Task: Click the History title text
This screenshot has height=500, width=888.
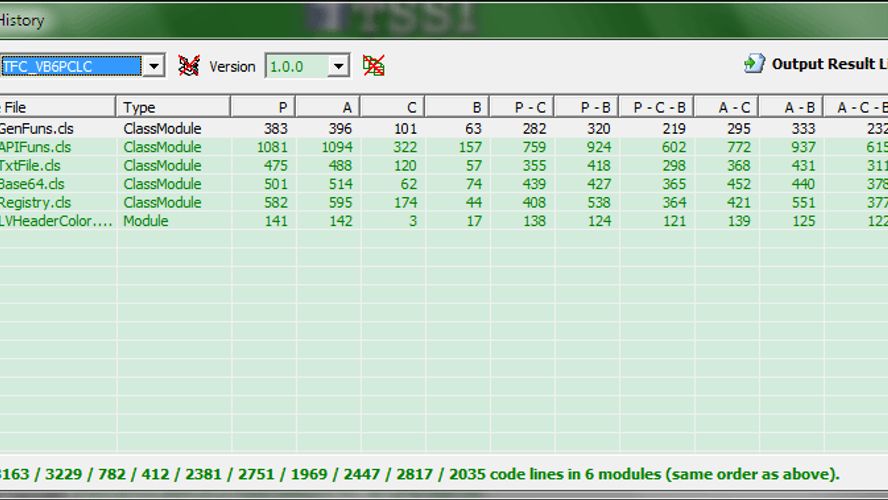Action: coord(22,20)
